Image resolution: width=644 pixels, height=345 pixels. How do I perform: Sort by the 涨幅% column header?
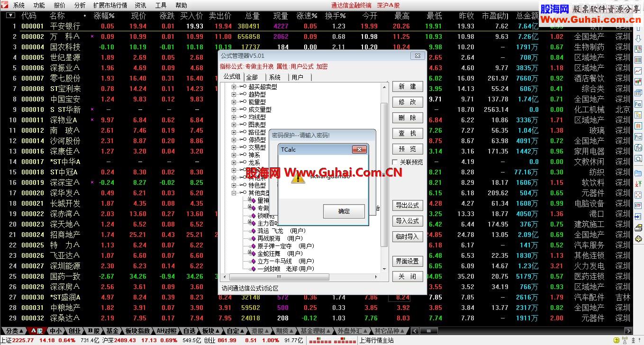104,16
